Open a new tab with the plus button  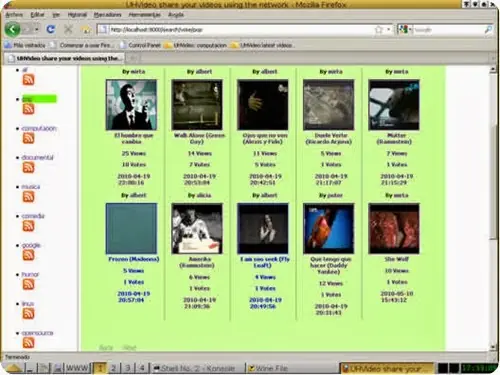[133, 58]
